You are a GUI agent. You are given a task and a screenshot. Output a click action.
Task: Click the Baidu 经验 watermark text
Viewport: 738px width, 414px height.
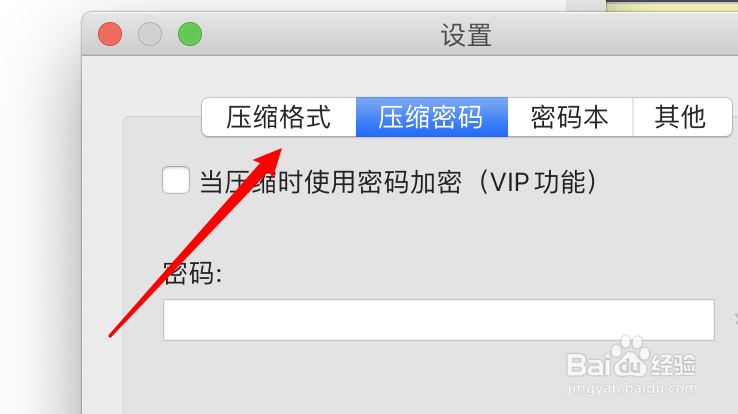(674, 365)
